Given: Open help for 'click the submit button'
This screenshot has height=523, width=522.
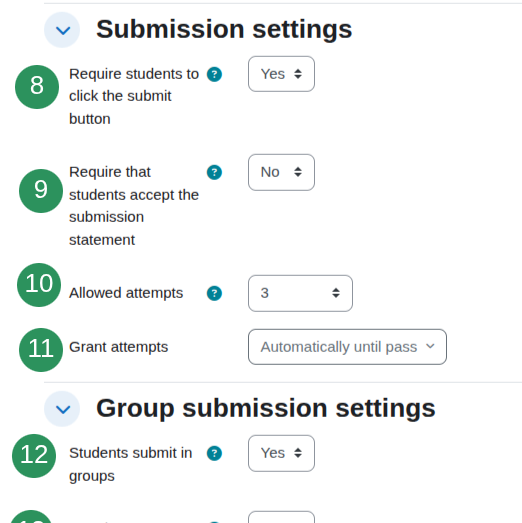Looking at the screenshot, I should 214,74.
